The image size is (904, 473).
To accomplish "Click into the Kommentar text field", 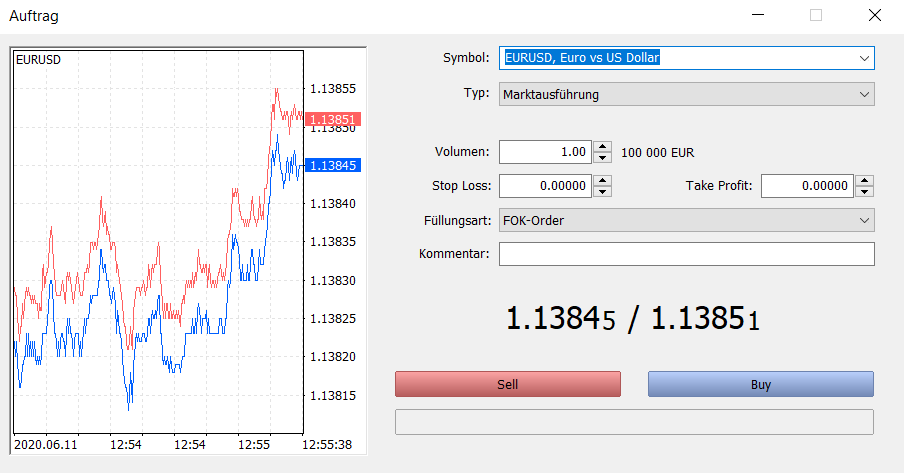I will pyautogui.click(x=687, y=254).
